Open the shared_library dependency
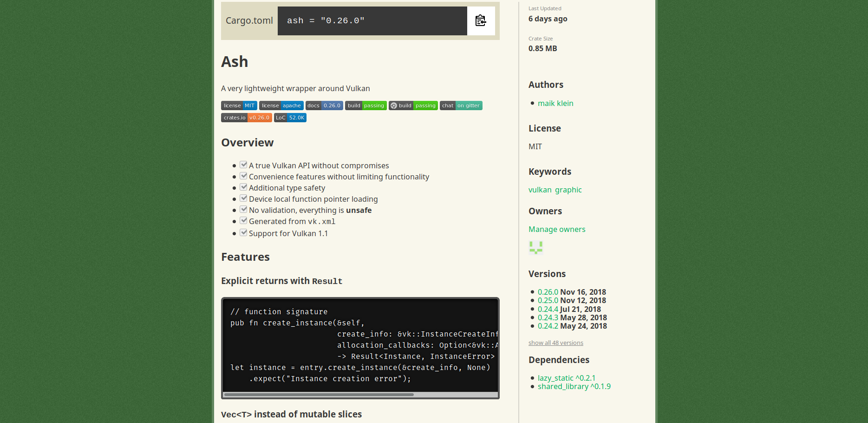Screen dimensions: 868x423 click(x=574, y=386)
